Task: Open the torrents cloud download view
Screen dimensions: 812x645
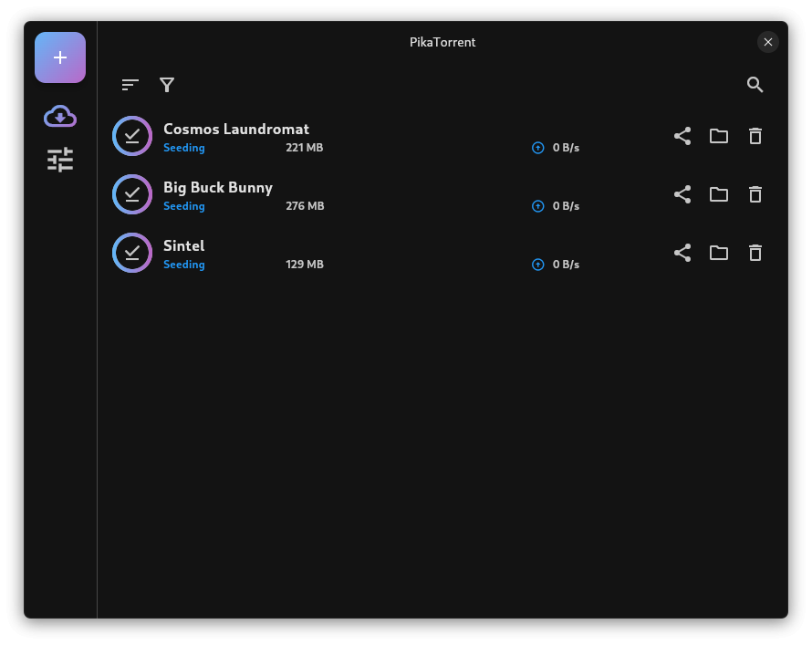Action: point(60,116)
